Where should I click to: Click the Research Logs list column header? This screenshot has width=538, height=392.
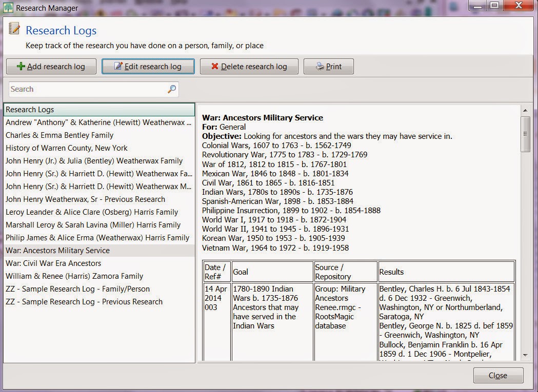[x=99, y=110]
